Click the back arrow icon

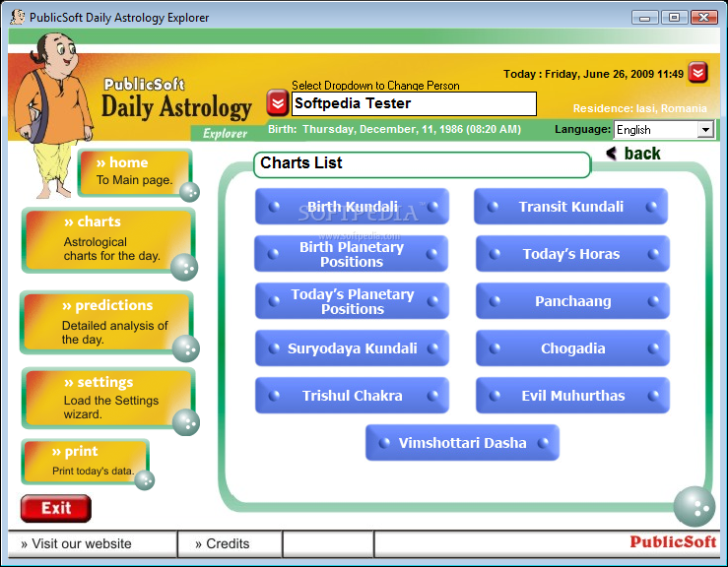(612, 154)
